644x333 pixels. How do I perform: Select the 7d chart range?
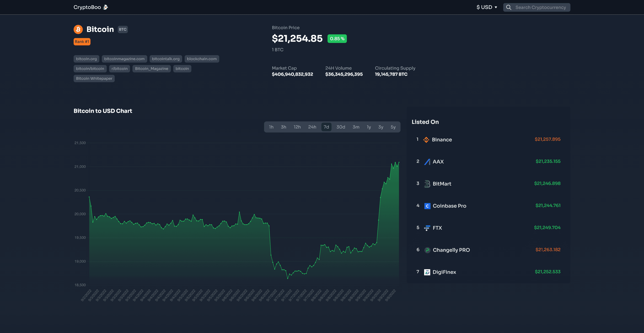326,127
